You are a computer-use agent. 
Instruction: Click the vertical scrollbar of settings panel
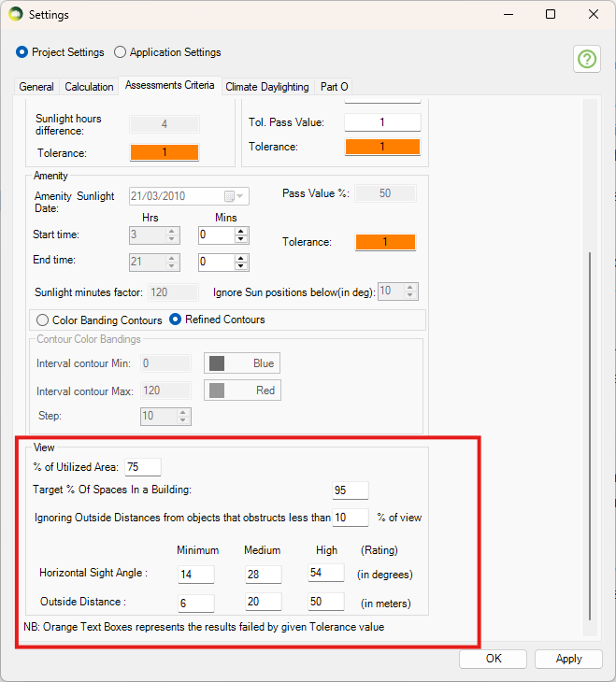(588, 439)
